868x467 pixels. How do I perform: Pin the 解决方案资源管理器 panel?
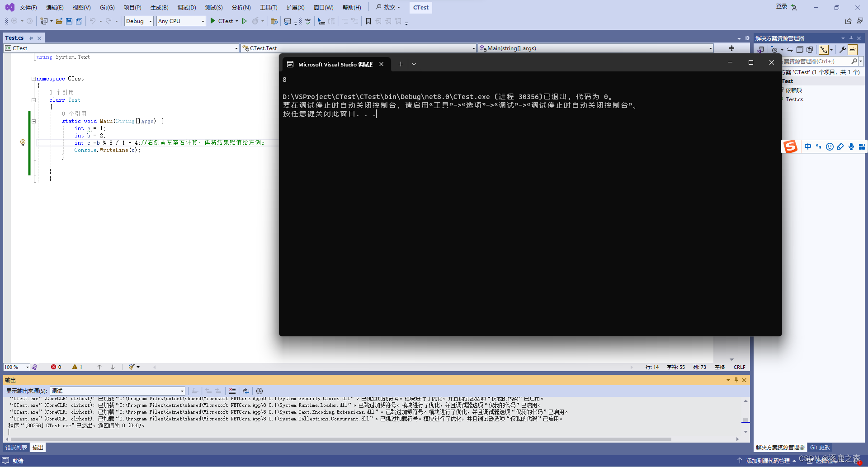point(851,38)
